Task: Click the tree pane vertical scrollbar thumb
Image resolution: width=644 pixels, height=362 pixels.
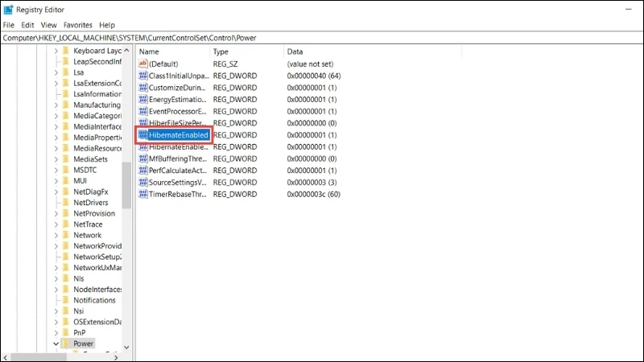Action: click(x=126, y=185)
